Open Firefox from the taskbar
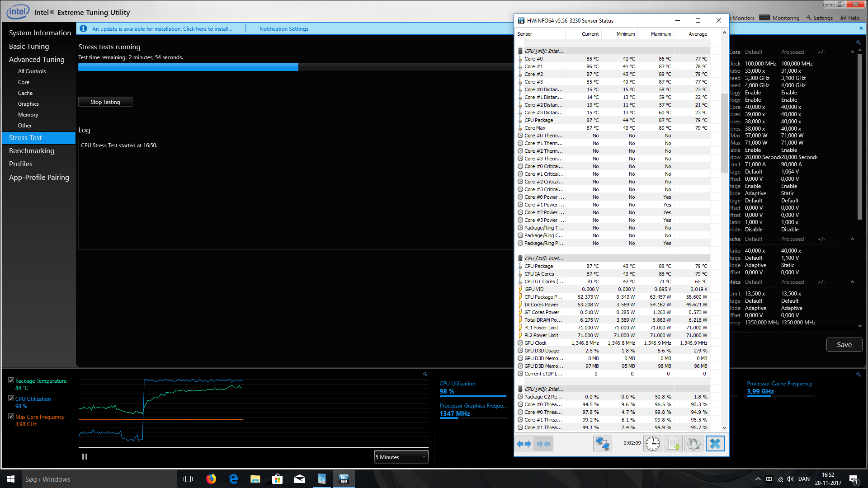The image size is (868, 488). click(x=211, y=479)
